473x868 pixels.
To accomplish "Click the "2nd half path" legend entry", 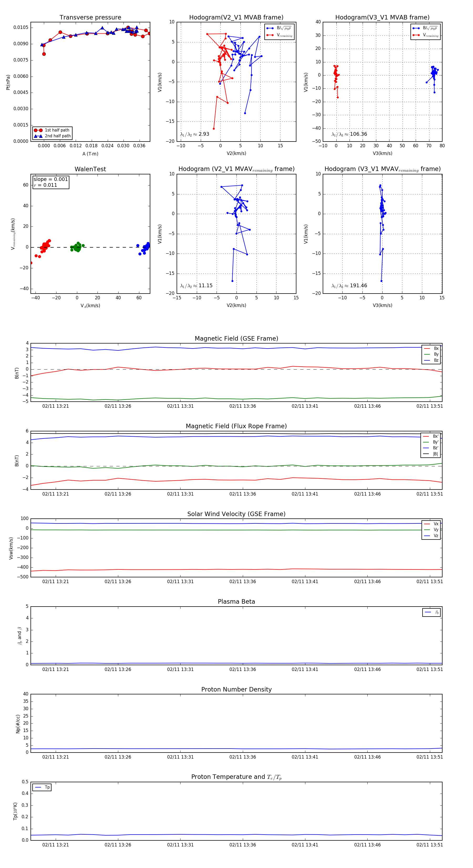I will click(53, 136).
